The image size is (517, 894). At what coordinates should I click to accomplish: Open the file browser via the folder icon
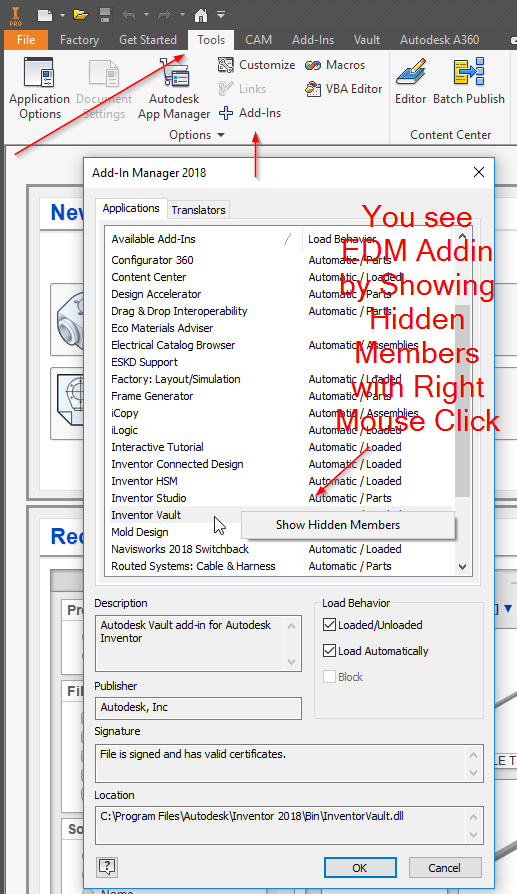point(80,15)
